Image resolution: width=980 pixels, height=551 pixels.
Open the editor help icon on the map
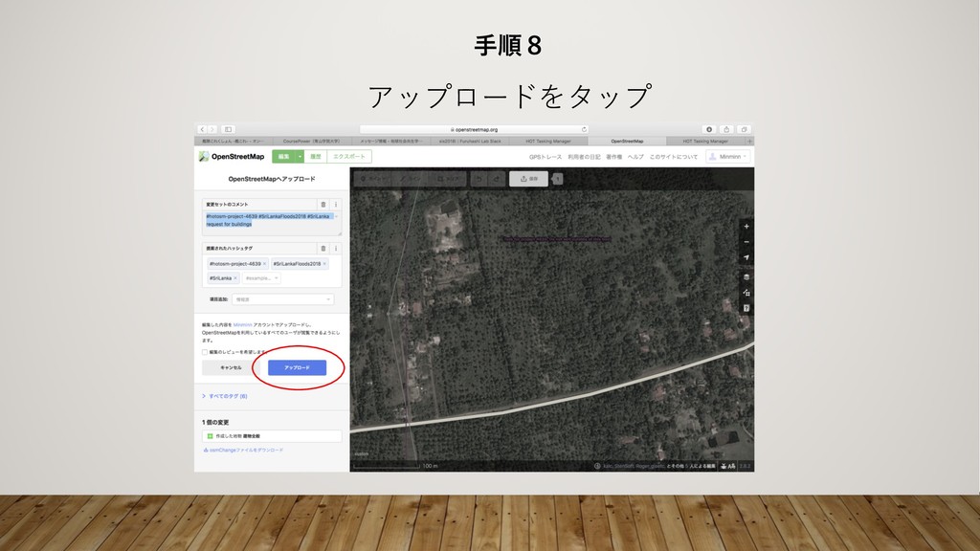point(746,308)
